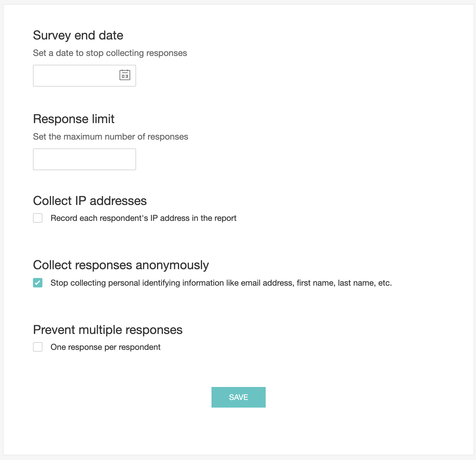This screenshot has width=476, height=460.
Task: Click the 'Record each respondent's IP address' label
Action: 143,218
